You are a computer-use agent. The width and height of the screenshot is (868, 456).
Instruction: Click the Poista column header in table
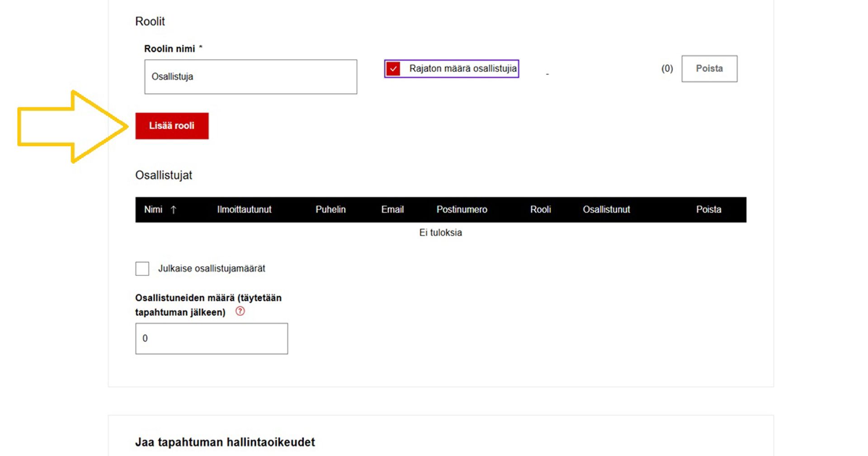click(708, 209)
